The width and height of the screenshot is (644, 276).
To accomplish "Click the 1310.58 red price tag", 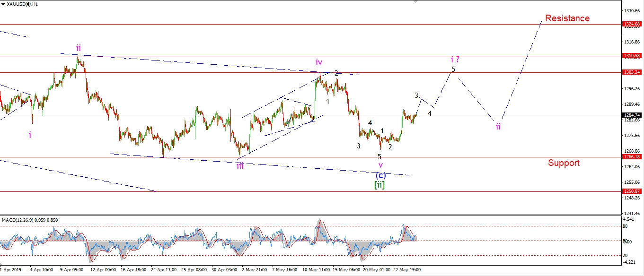I will (632, 56).
